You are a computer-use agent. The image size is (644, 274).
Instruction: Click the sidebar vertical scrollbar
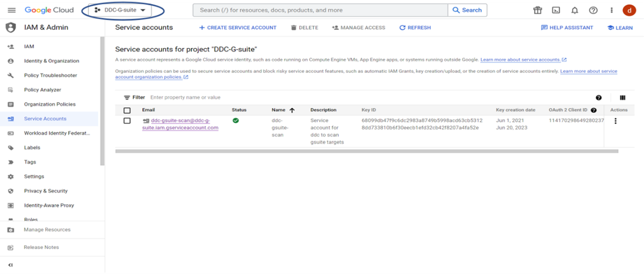103,101
